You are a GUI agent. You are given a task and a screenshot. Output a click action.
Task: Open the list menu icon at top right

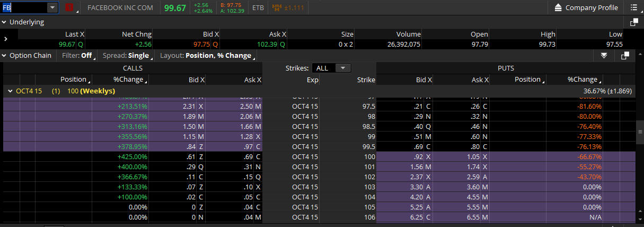click(x=633, y=8)
